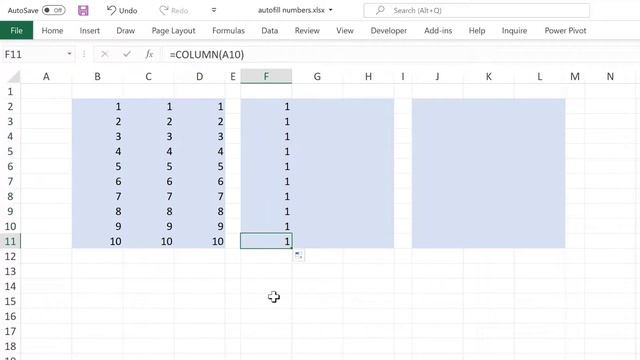The image size is (640, 360).
Task: Click empty shaded cell K7
Action: [x=489, y=181]
